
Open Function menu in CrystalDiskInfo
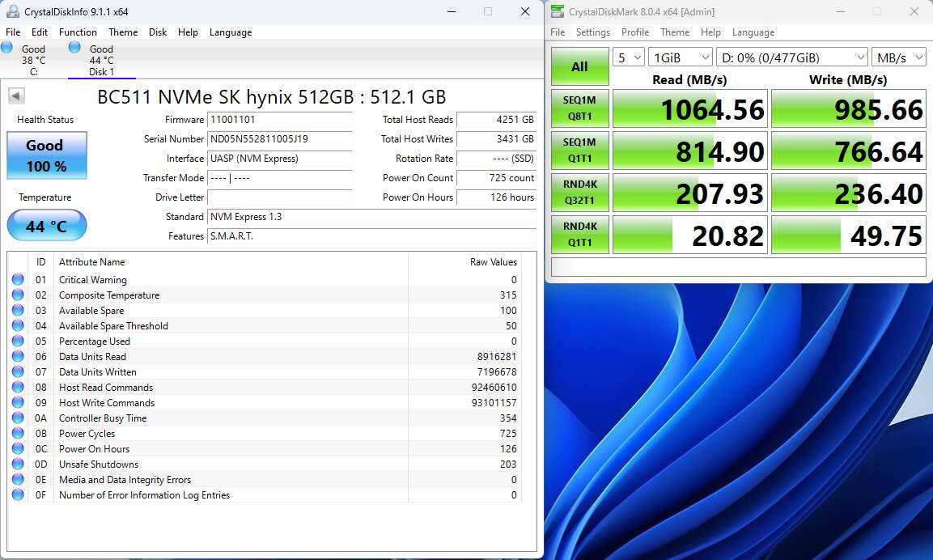click(x=78, y=32)
